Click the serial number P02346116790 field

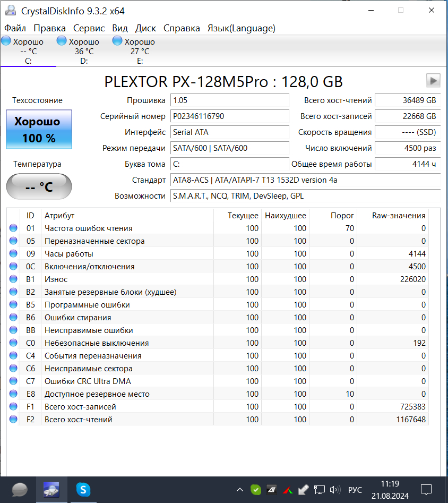(230, 116)
